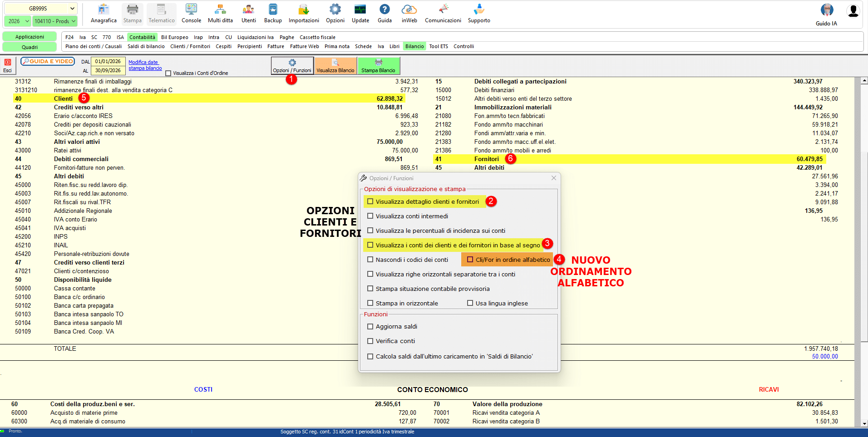
Task: Open Guido IA assistant avatar
Action: click(x=827, y=15)
